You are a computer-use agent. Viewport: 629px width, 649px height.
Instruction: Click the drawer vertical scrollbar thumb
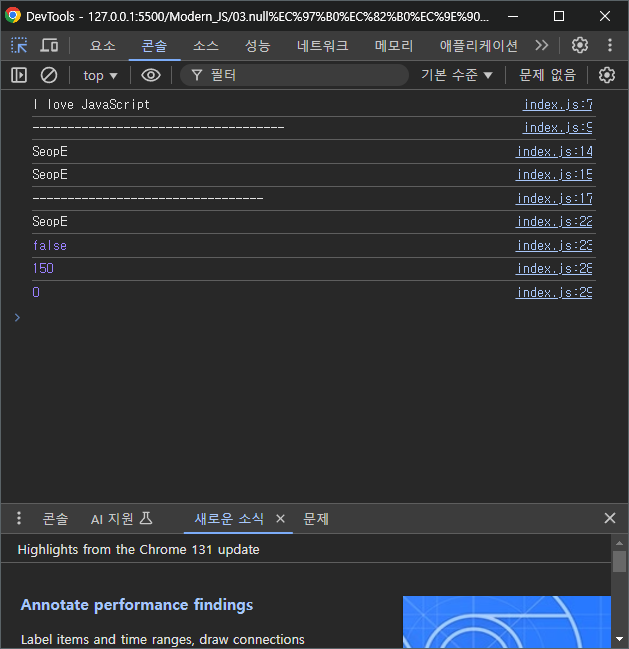tap(619, 562)
